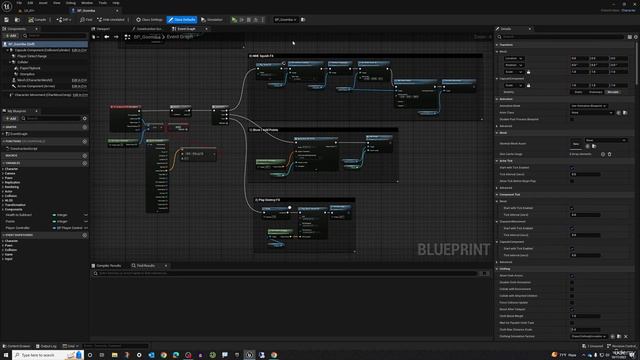Image resolution: width=640 pixels, height=360 pixels.
Task: Toggle Actor Tick Start with Tick Enabled
Action: coord(572,168)
